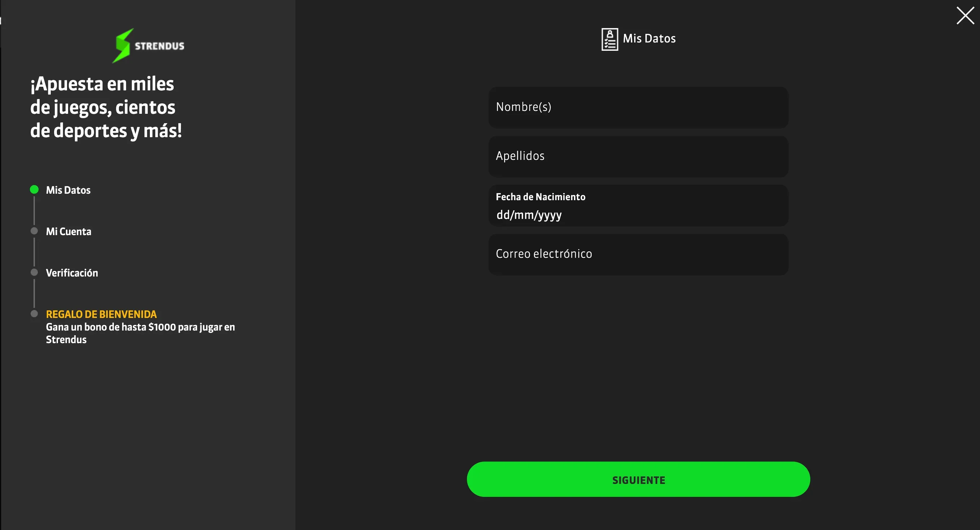Click the Strendus lightning bolt logo

tap(122, 45)
